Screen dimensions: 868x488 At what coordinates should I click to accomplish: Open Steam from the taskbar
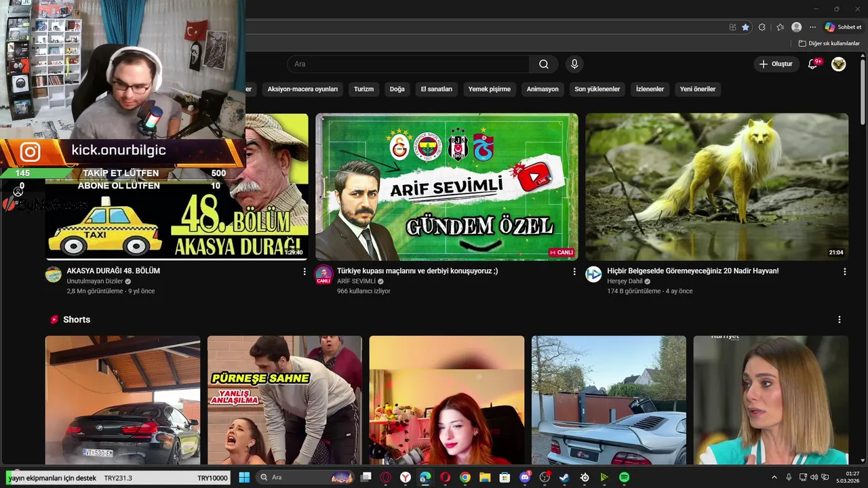pos(564,477)
